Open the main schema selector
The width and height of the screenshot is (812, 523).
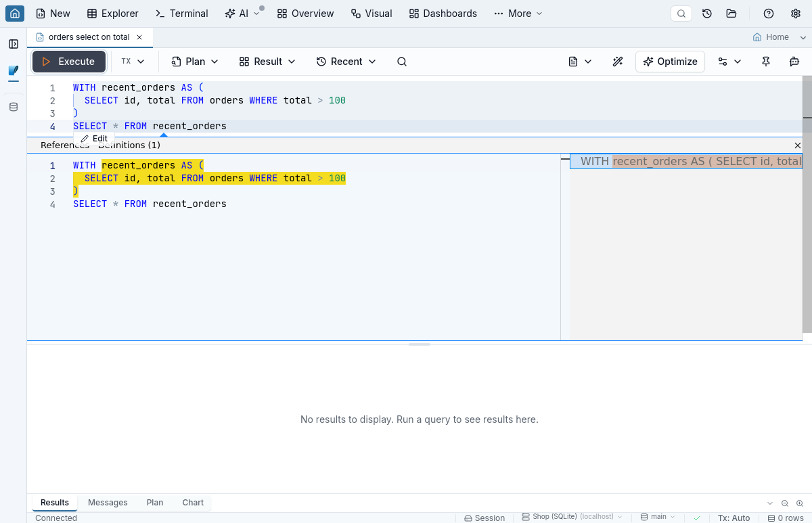(658, 517)
